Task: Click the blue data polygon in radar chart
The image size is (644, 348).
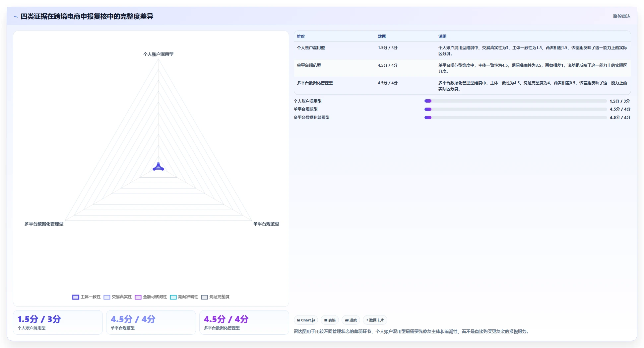Action: click(x=158, y=167)
